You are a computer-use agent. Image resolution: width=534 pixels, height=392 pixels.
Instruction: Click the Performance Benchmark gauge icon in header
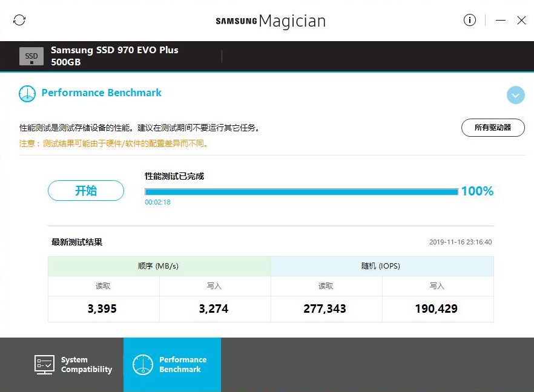[27, 93]
